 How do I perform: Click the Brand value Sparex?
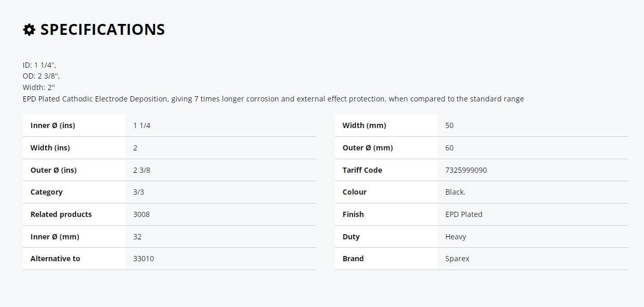coord(457,259)
